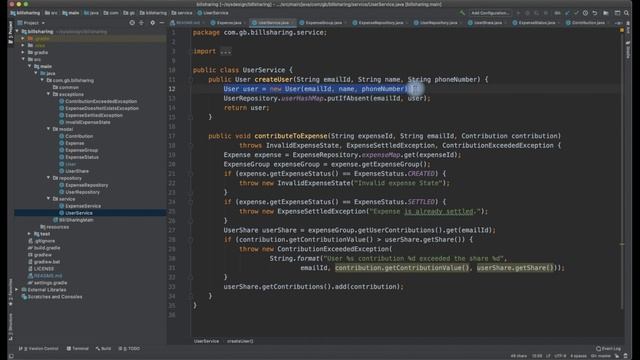This screenshot has height=360, width=640.
Task: Collapse the repository package in tree
Action: click(48, 178)
